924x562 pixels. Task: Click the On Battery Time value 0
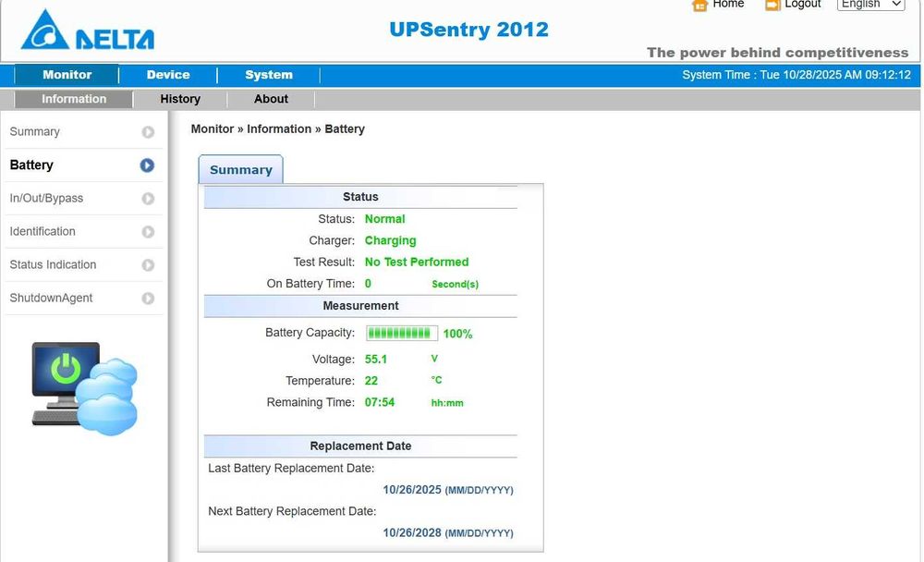click(368, 284)
